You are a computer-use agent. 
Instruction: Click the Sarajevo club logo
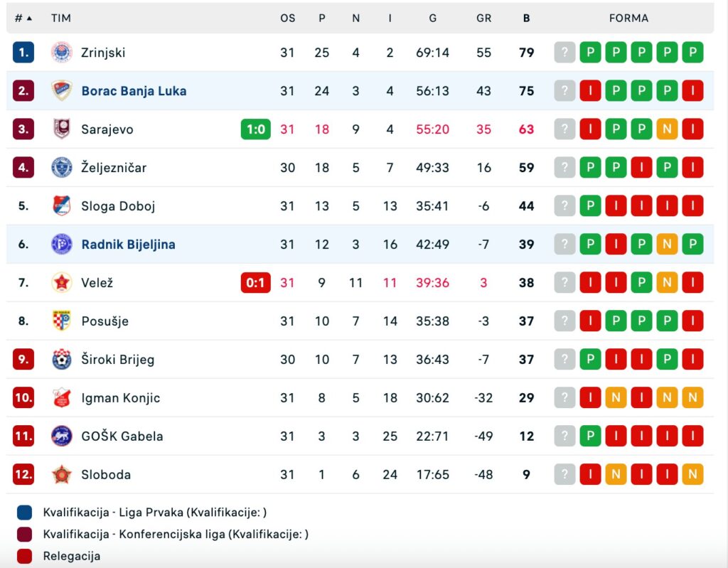pos(61,129)
